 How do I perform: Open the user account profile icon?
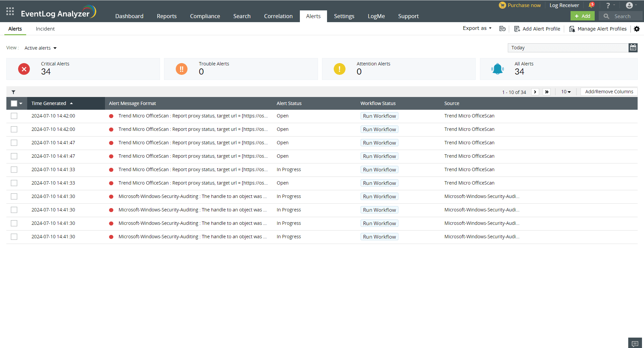click(x=630, y=5)
